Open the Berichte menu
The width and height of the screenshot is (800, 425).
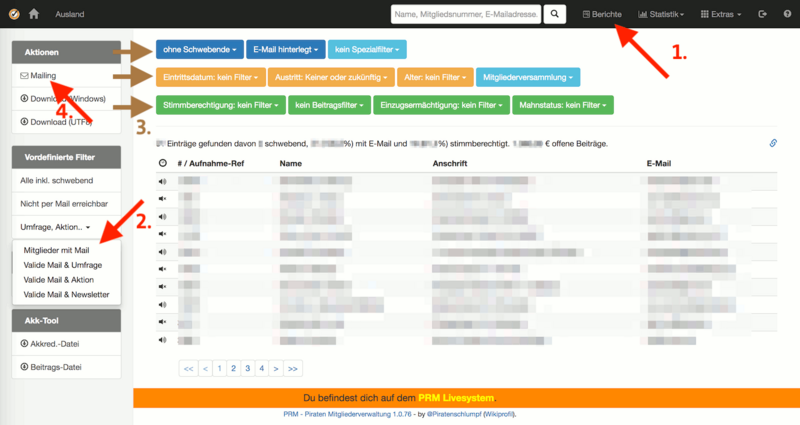pos(603,14)
